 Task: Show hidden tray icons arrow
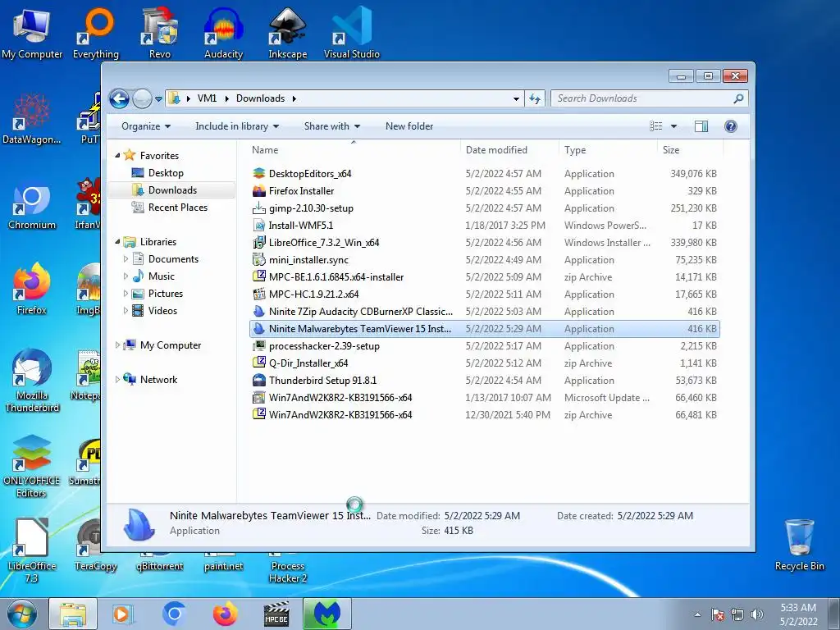point(697,614)
